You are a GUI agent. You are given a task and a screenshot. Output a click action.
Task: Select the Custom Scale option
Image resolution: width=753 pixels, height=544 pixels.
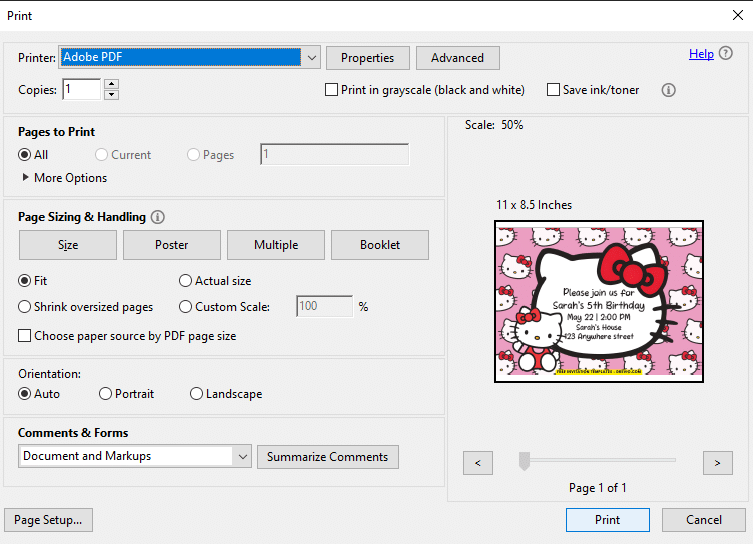tap(185, 306)
